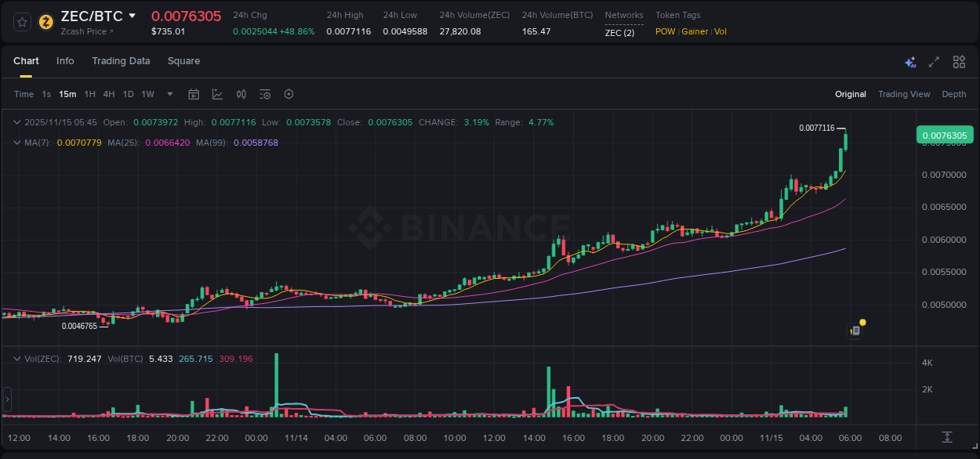Select the 1W timeframe
The image size is (980, 459).
(147, 94)
